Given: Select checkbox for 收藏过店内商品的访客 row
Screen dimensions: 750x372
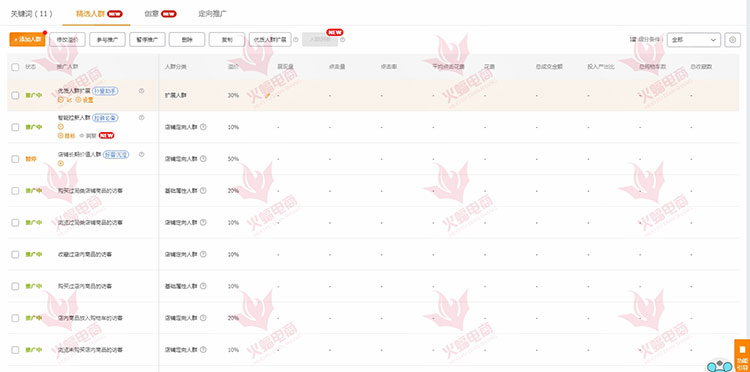Looking at the screenshot, I should tap(15, 254).
